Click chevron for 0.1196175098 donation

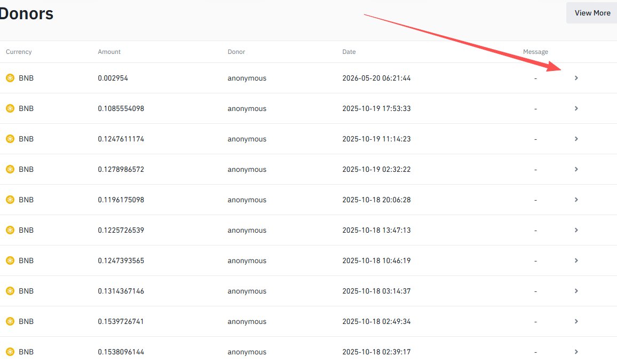[576, 200]
